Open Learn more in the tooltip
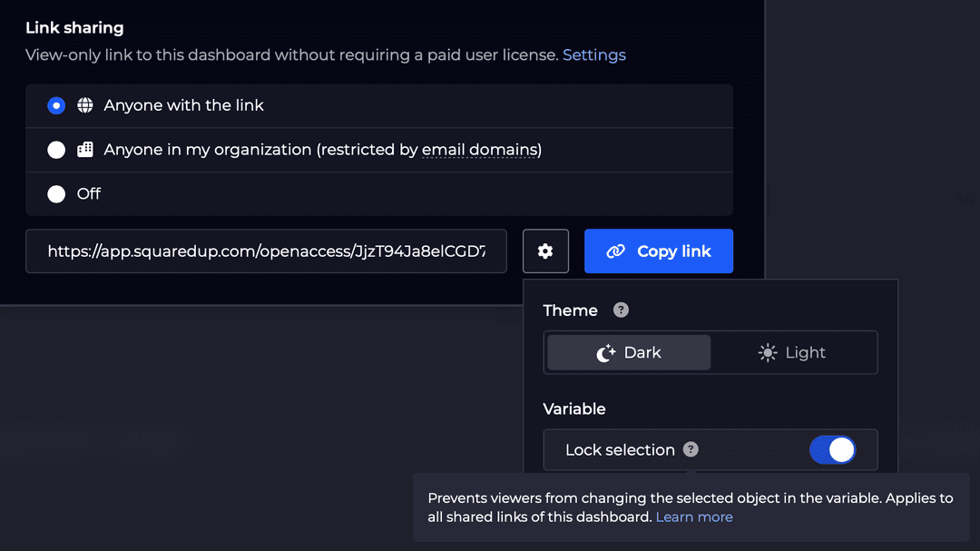The height and width of the screenshot is (551, 980). (x=694, y=517)
